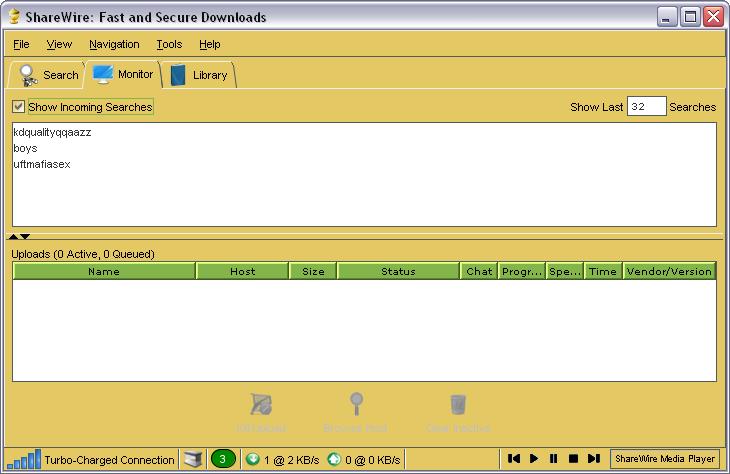Viewport: 730px width, 474px height.
Task: Sort uploads by Vendor/Version column
Action: tap(669, 271)
